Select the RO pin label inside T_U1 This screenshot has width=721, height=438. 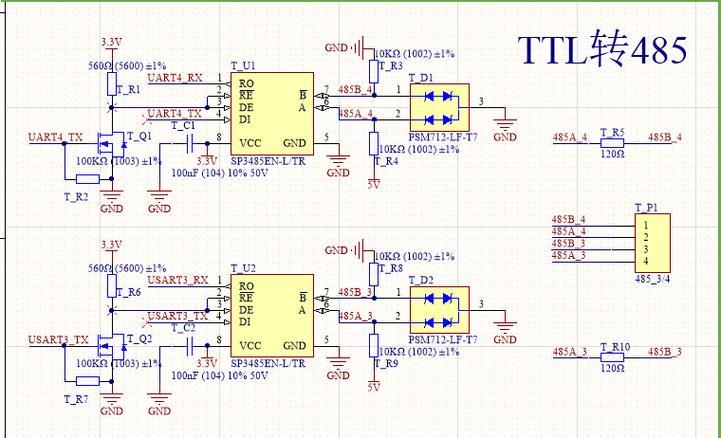(x=246, y=83)
